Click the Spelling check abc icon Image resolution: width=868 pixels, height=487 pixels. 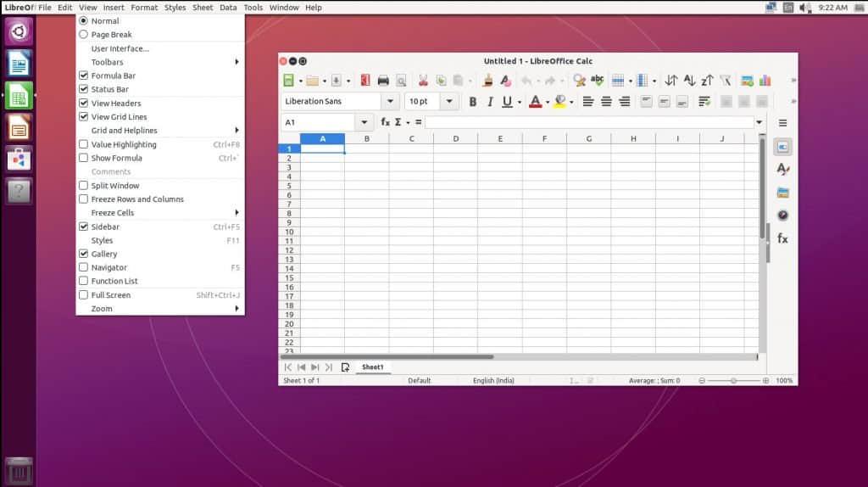tap(598, 81)
